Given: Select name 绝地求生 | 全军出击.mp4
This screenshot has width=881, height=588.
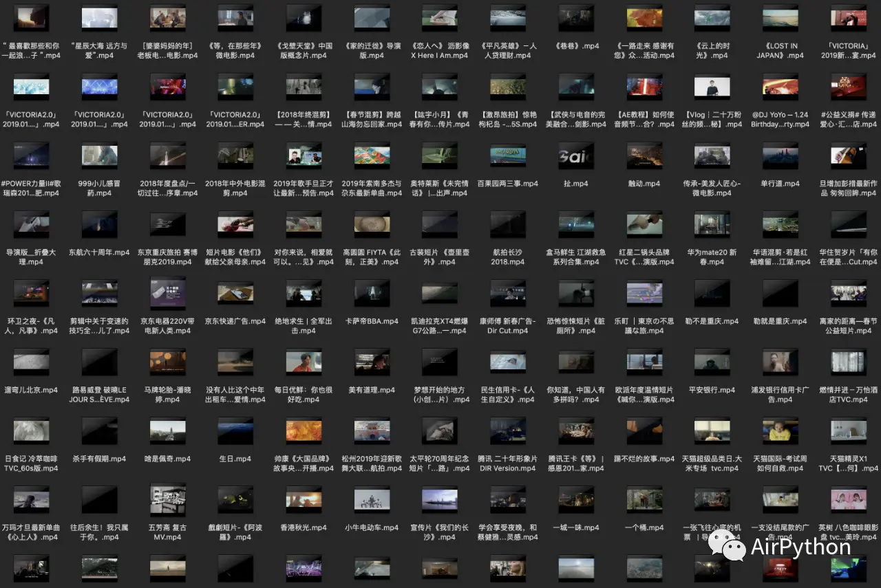Looking at the screenshot, I should [304, 326].
